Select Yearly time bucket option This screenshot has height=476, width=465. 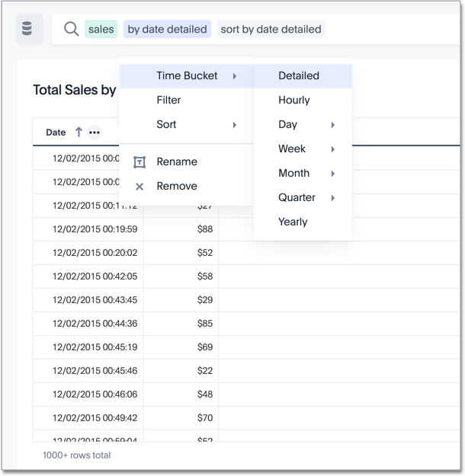(293, 222)
